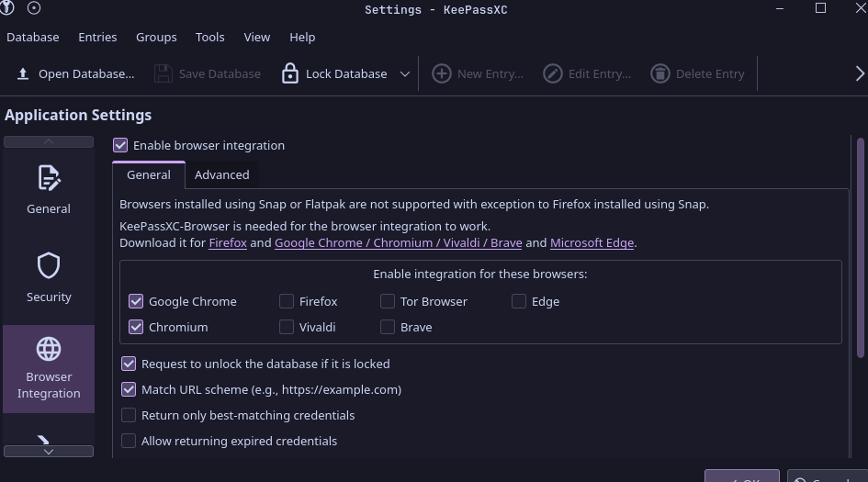Open the Microsoft Edge download link
This screenshot has width=868, height=482.
coord(592,243)
